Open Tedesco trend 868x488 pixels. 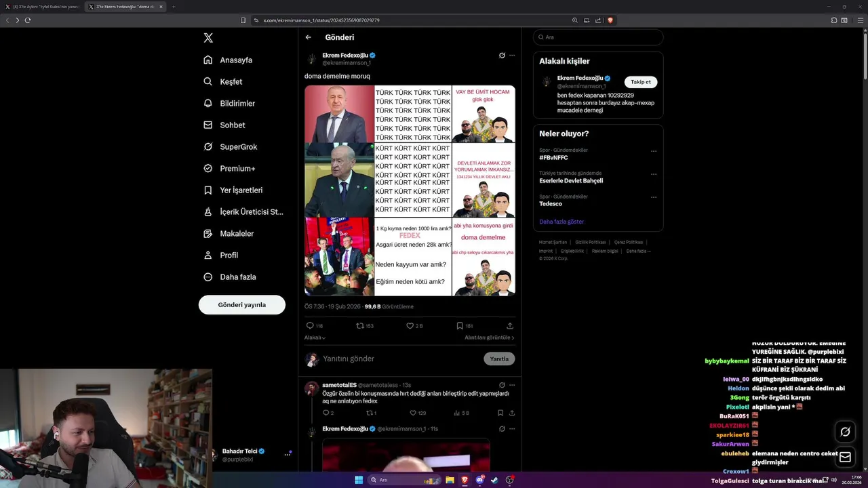[x=551, y=204]
